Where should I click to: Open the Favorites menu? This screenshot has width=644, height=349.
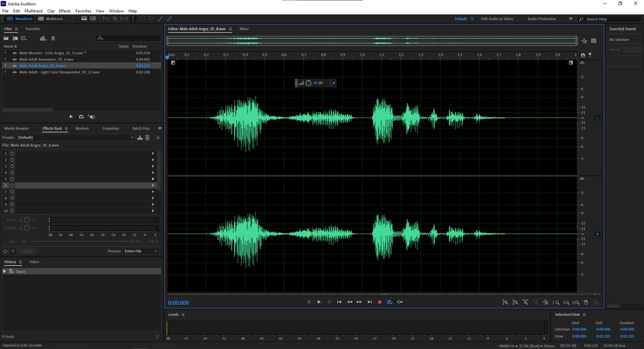[83, 11]
